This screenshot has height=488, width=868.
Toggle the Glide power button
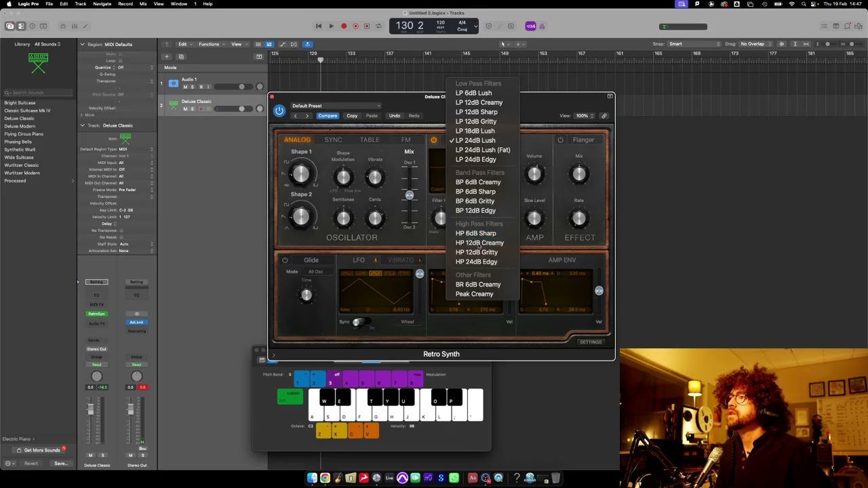coord(285,260)
